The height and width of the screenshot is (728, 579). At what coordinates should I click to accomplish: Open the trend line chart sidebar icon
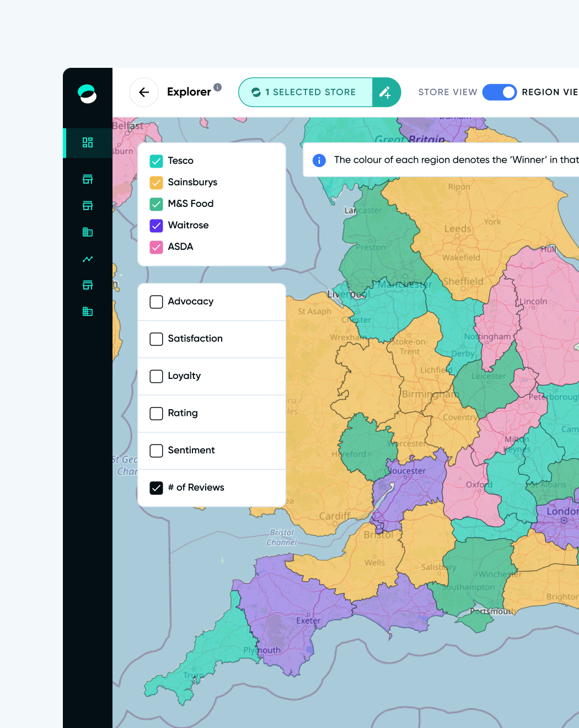[88, 259]
